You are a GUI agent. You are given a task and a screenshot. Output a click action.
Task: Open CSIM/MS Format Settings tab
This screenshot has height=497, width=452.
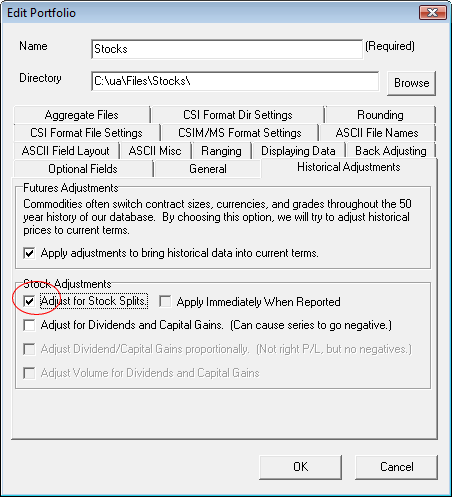(x=239, y=133)
